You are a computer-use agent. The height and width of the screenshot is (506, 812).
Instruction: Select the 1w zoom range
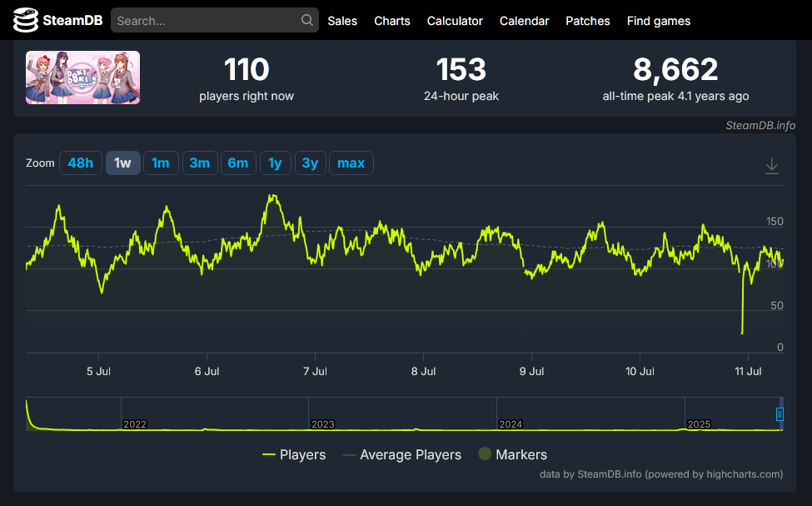122,163
